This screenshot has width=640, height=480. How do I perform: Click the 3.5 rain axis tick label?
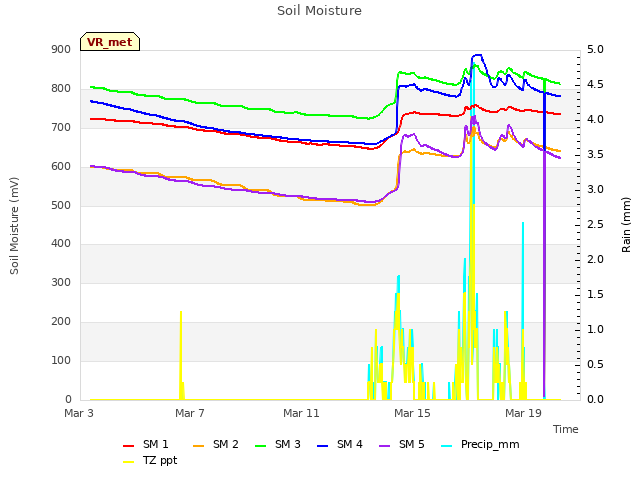tap(595, 155)
